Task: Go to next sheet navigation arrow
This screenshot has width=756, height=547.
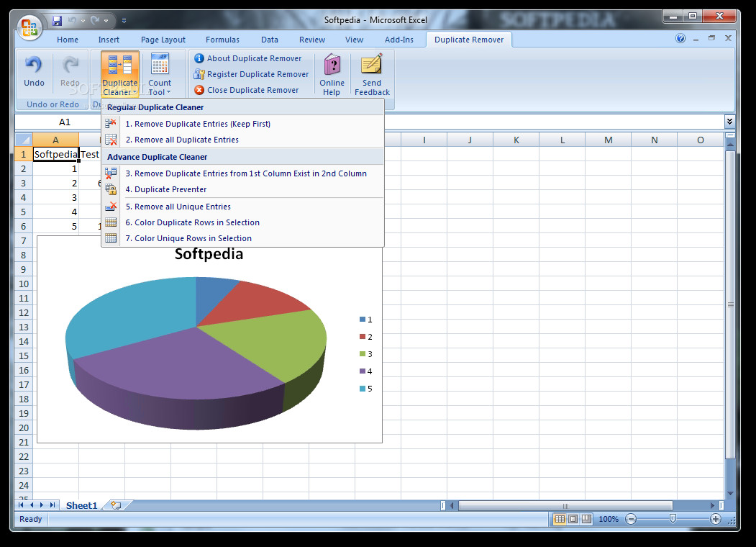Action: click(x=42, y=505)
